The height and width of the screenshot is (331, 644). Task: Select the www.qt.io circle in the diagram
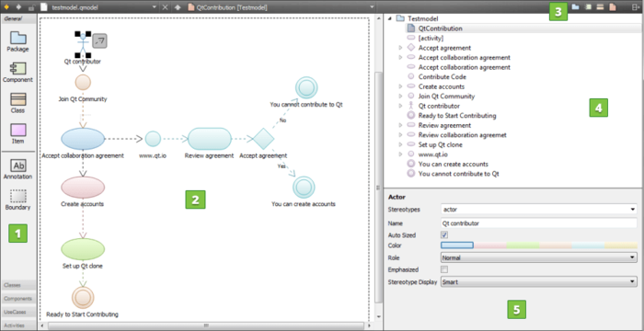[153, 139]
